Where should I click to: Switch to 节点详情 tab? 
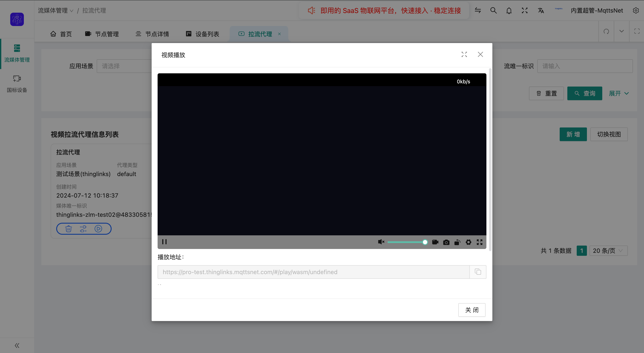pos(152,34)
